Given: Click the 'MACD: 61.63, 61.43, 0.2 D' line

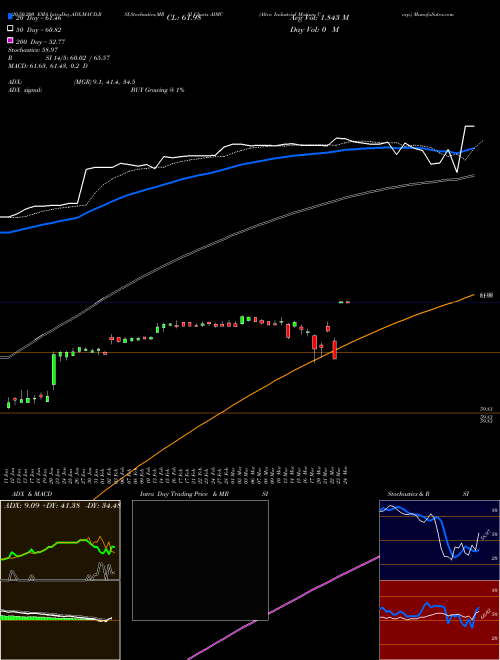Looking at the screenshot, I should 48,66.
